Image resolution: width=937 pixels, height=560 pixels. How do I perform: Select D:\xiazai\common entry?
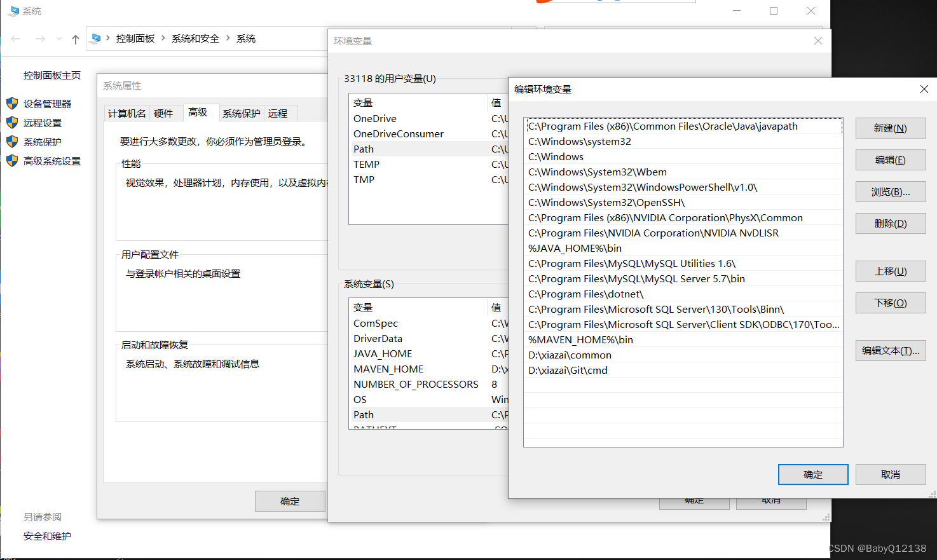683,355
